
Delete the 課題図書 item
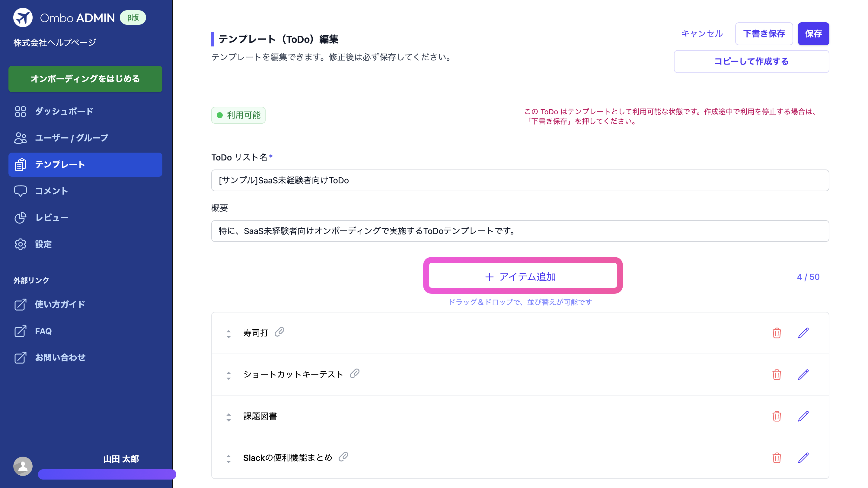(x=777, y=416)
